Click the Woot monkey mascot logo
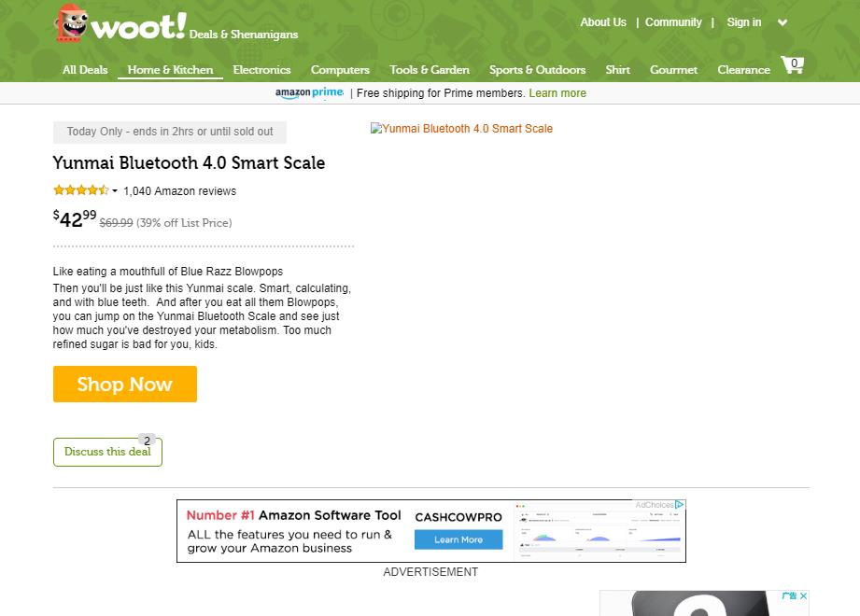Viewport: 860px width, 616px height. 71,23
